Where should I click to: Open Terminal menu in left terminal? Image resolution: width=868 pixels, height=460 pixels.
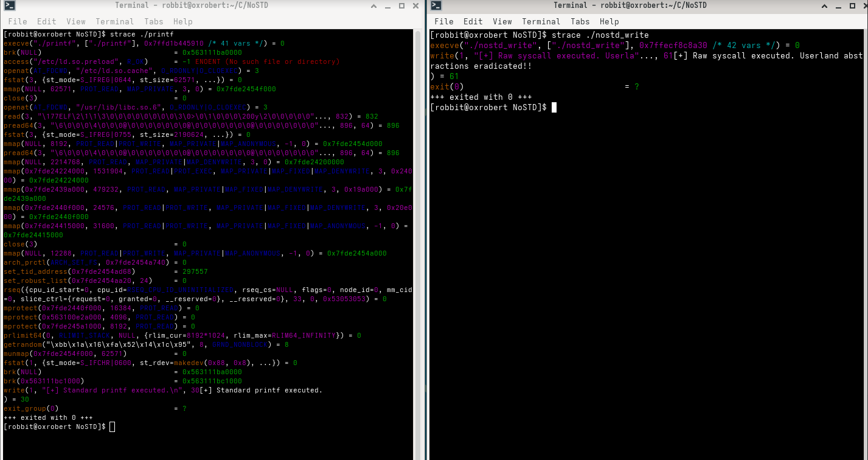[115, 21]
